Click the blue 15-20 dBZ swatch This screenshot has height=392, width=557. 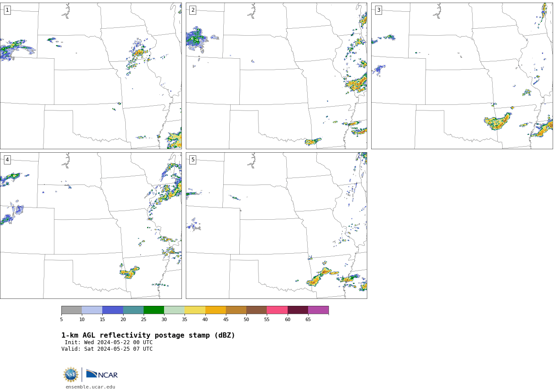coord(113,310)
